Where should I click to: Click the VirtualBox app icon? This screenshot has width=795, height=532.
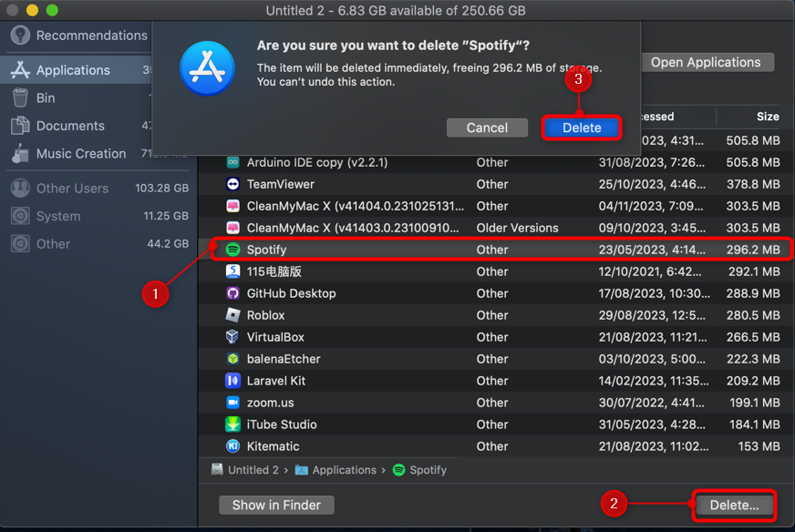click(x=232, y=337)
